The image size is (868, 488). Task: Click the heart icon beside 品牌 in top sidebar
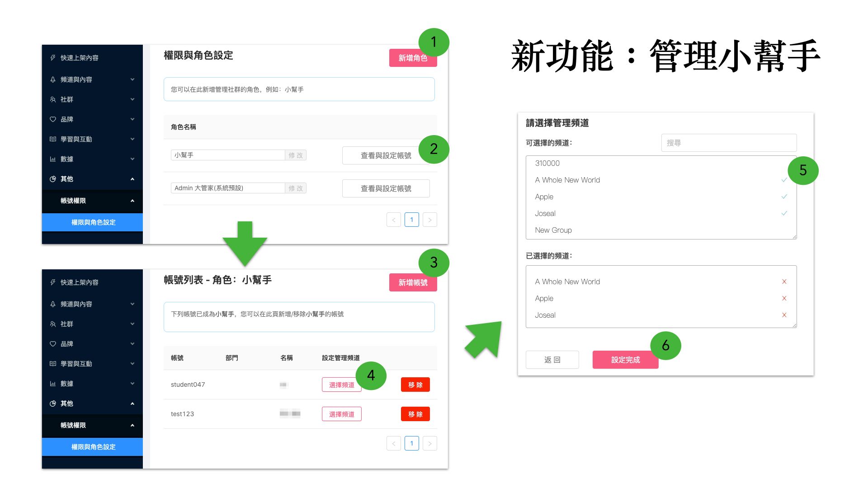pyautogui.click(x=53, y=119)
